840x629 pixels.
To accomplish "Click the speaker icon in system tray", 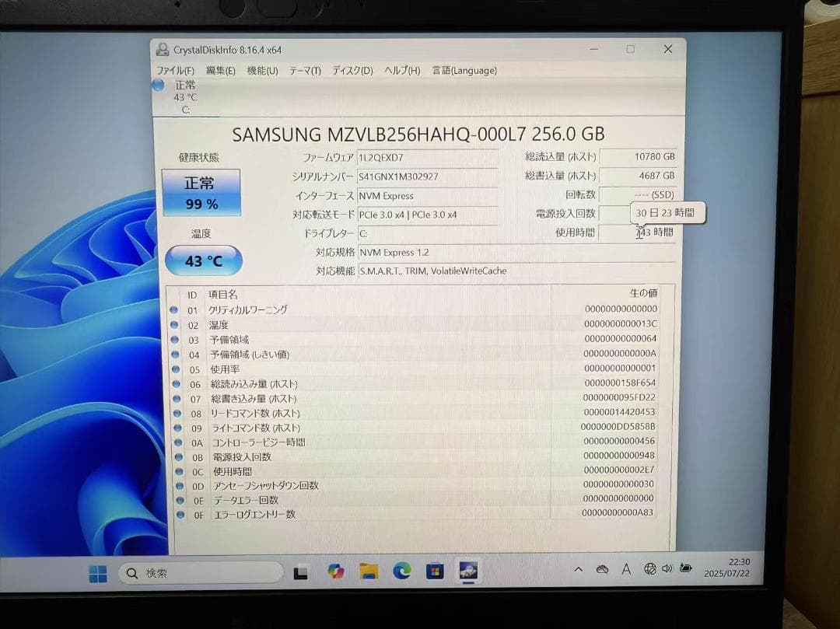I will coord(667,569).
